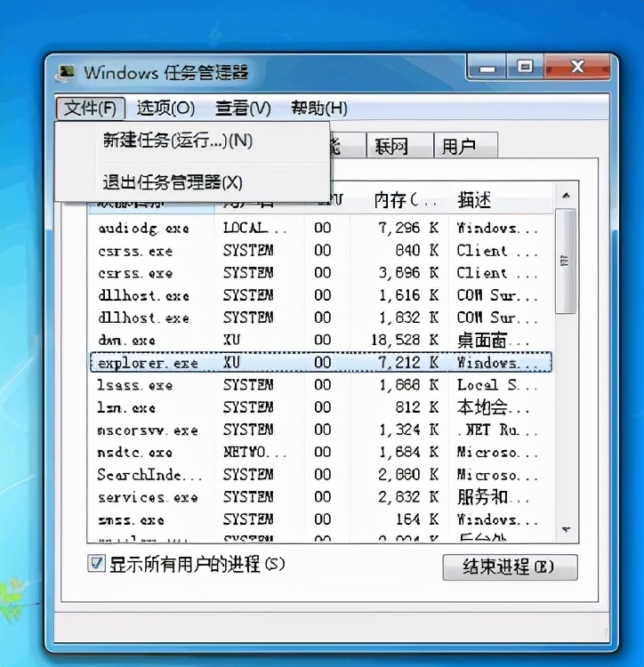Click the 结束进程(E) button
This screenshot has width=644, height=667.
(x=510, y=567)
